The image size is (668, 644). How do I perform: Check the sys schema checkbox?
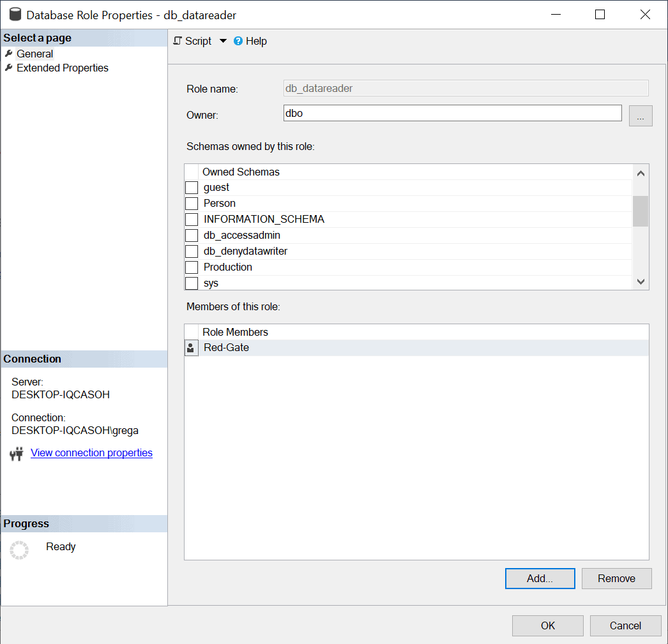pyautogui.click(x=192, y=283)
